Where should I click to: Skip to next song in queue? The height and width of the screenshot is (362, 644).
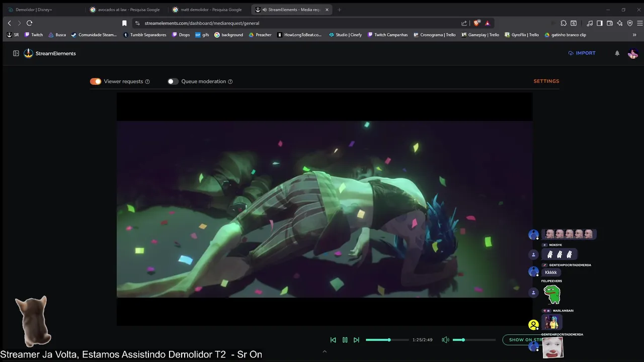[356, 340]
